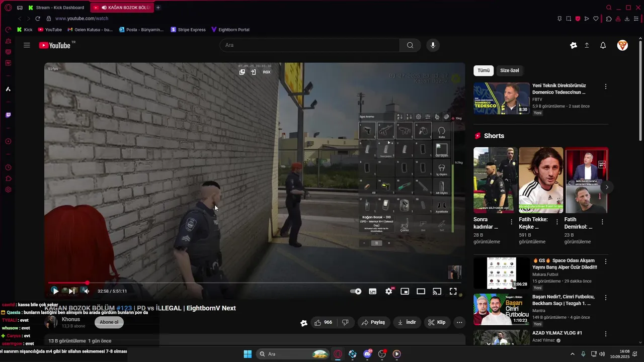Open options for AZAD YILMAZ VLOG video

click(x=606, y=334)
